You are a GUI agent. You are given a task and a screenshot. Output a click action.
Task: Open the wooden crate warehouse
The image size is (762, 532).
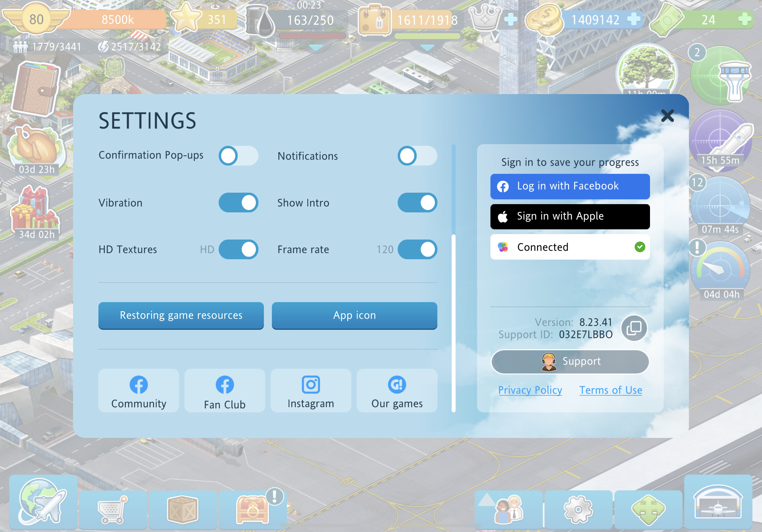(183, 509)
